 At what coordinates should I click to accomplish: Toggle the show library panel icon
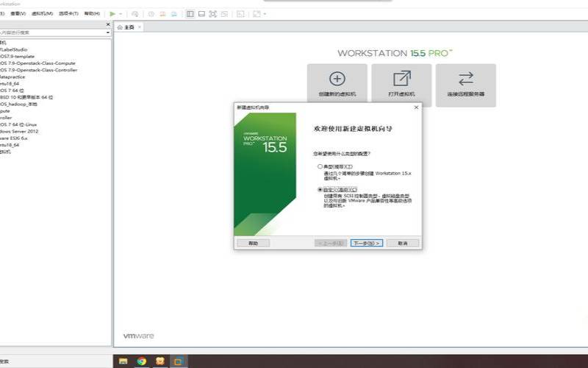190,14
